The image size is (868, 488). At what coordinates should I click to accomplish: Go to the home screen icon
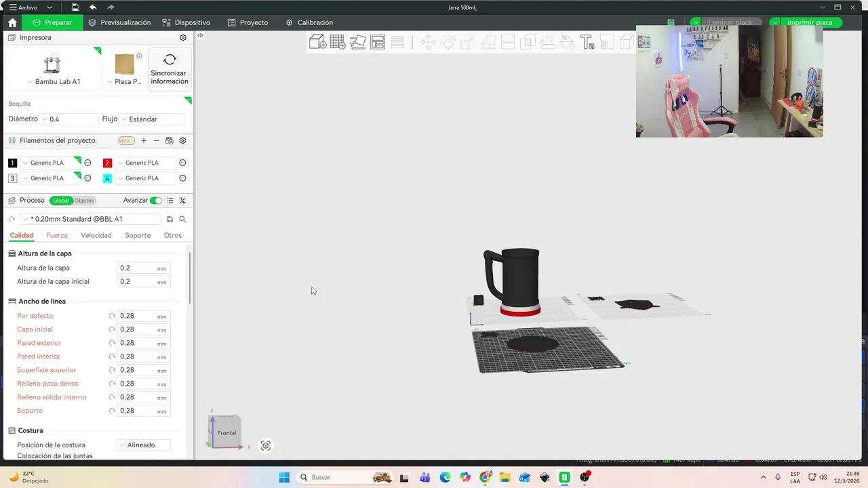click(12, 22)
